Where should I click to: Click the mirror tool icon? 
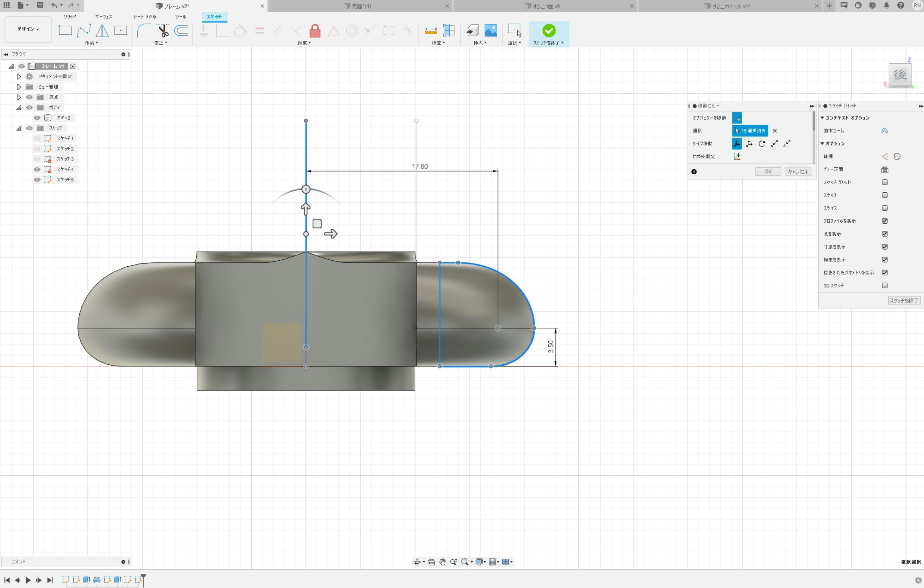point(102,30)
